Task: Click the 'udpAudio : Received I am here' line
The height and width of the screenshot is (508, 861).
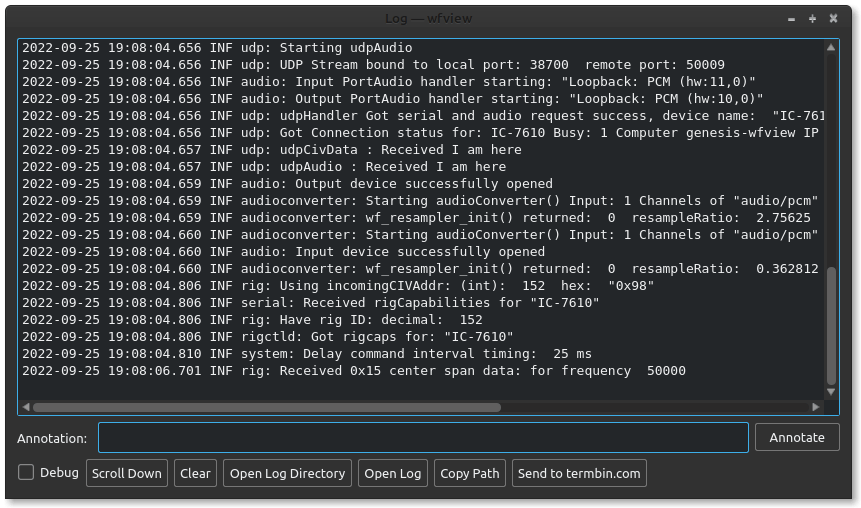Action: click(264, 167)
